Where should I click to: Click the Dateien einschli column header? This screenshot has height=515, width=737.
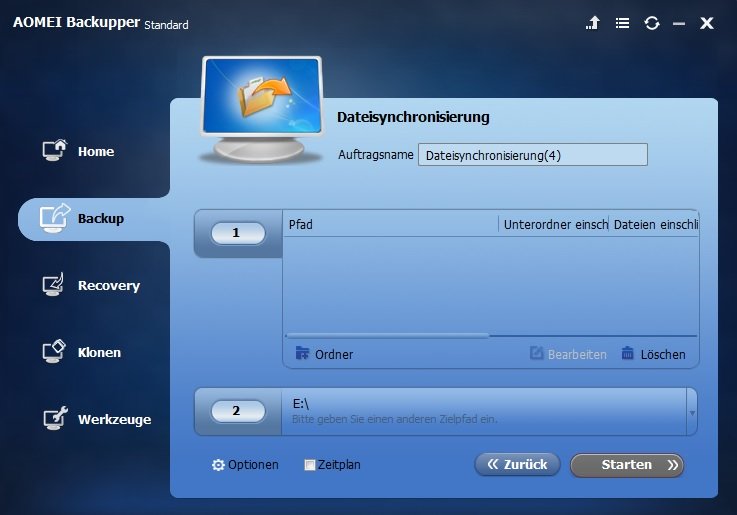[654, 225]
